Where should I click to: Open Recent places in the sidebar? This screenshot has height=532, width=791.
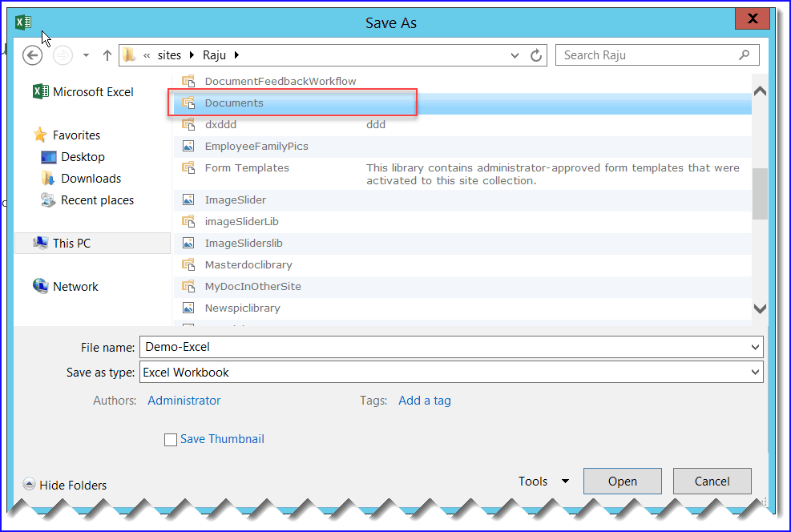point(95,199)
